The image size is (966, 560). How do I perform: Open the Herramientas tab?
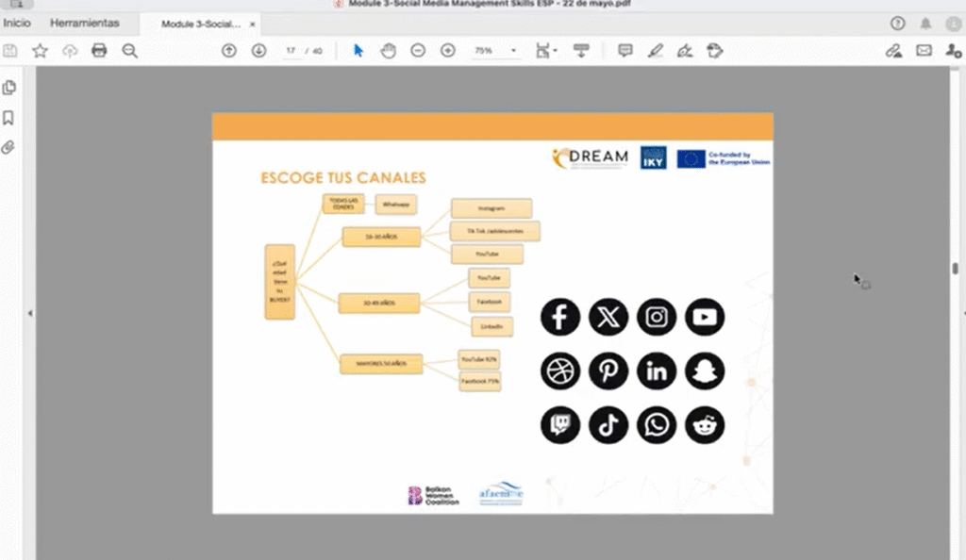pos(85,23)
